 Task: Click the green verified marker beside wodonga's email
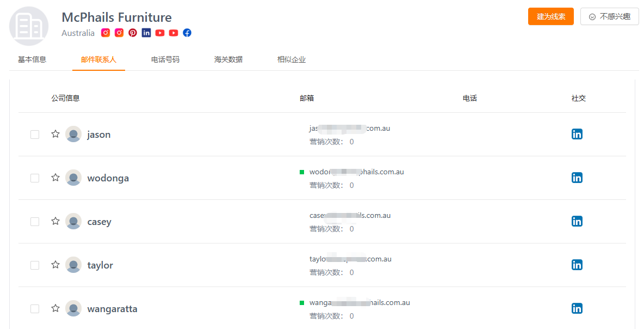point(302,172)
